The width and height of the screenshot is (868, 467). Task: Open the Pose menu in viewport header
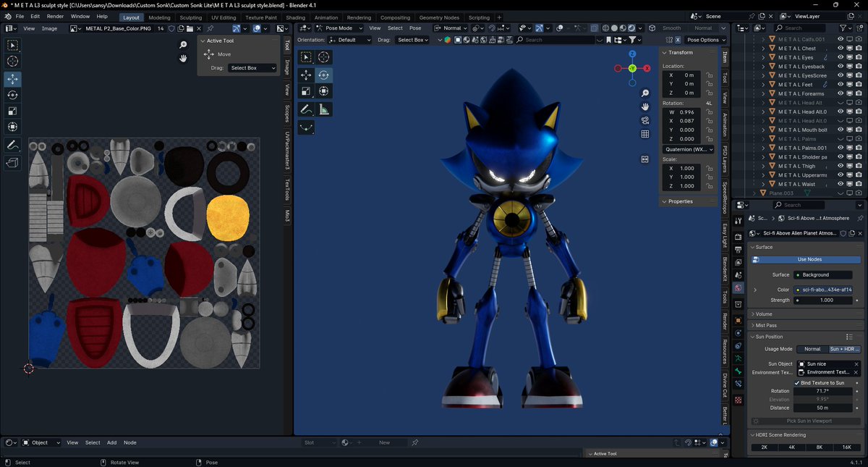coord(415,28)
